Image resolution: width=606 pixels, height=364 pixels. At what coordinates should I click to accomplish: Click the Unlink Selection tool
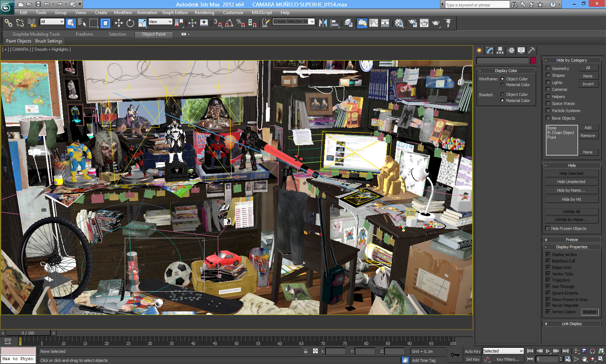tap(20, 23)
